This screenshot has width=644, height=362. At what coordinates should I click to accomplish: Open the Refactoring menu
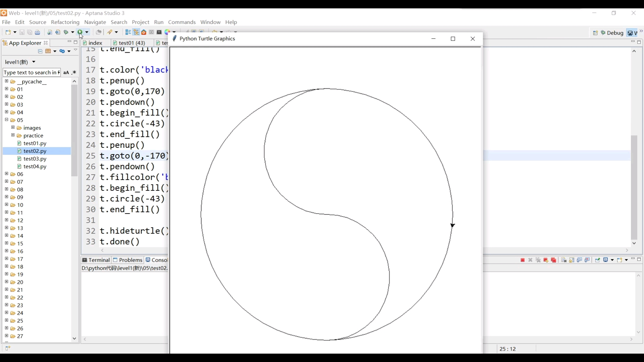pos(65,22)
